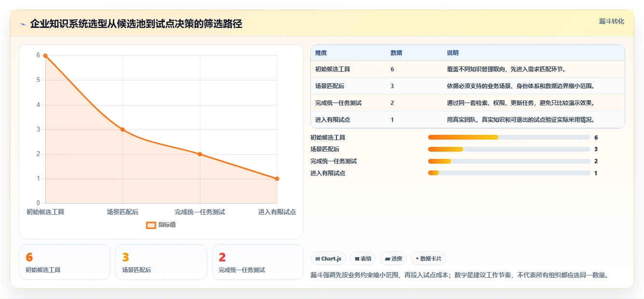The height and width of the screenshot is (299, 644).
Task: Click the 数据 column header
Action: 396,53
